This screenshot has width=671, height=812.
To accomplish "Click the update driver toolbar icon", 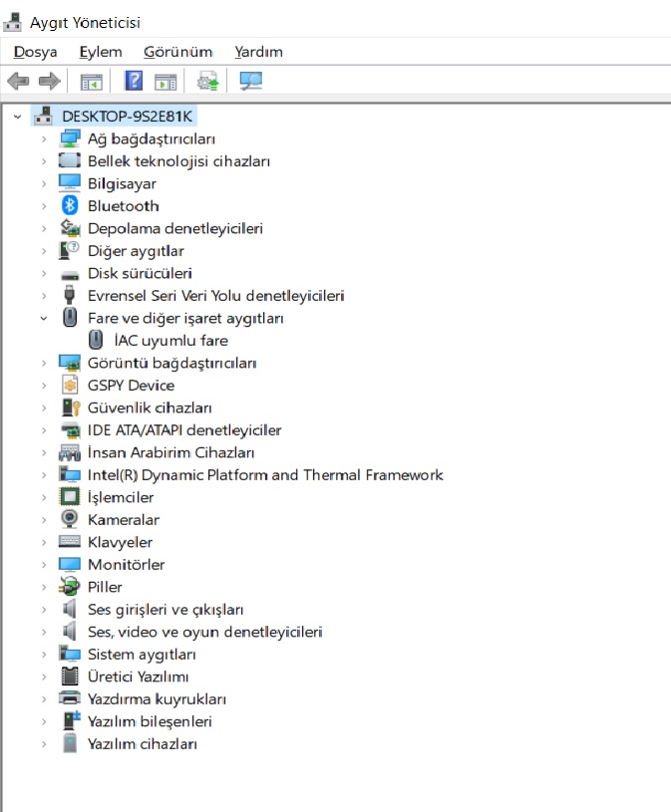I will (207, 82).
